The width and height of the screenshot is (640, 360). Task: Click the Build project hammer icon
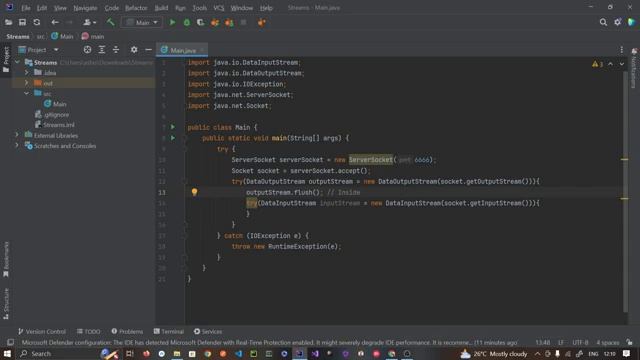(110, 22)
